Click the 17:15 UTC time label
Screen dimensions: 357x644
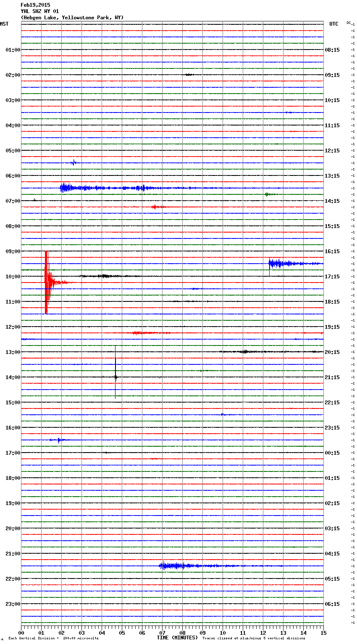332,277
